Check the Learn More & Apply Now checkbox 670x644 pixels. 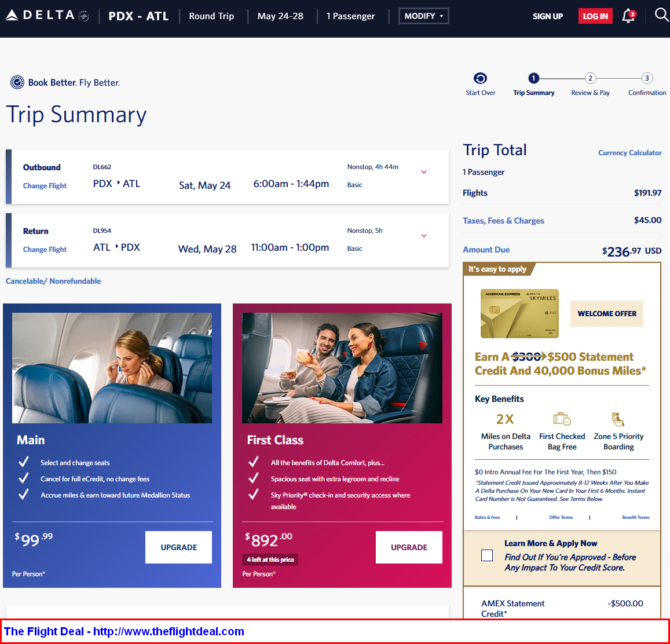point(487,555)
